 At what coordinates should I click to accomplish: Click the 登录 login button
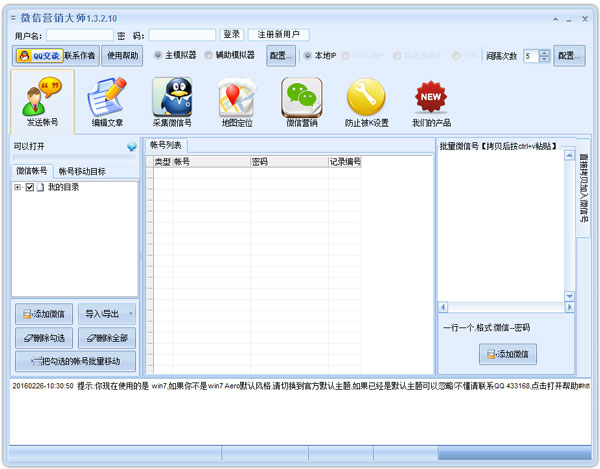click(232, 34)
